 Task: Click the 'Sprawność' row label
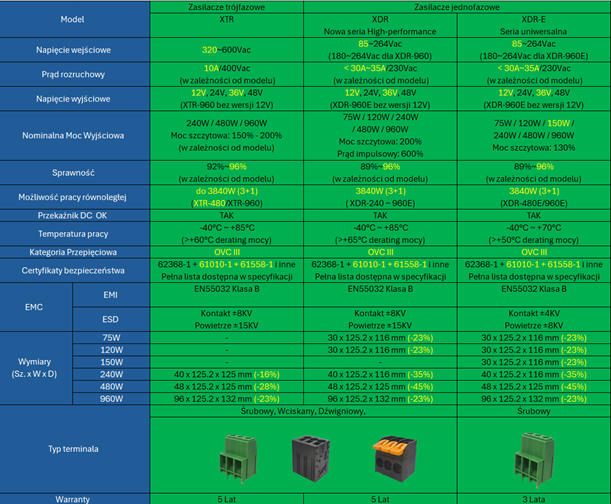73,172
